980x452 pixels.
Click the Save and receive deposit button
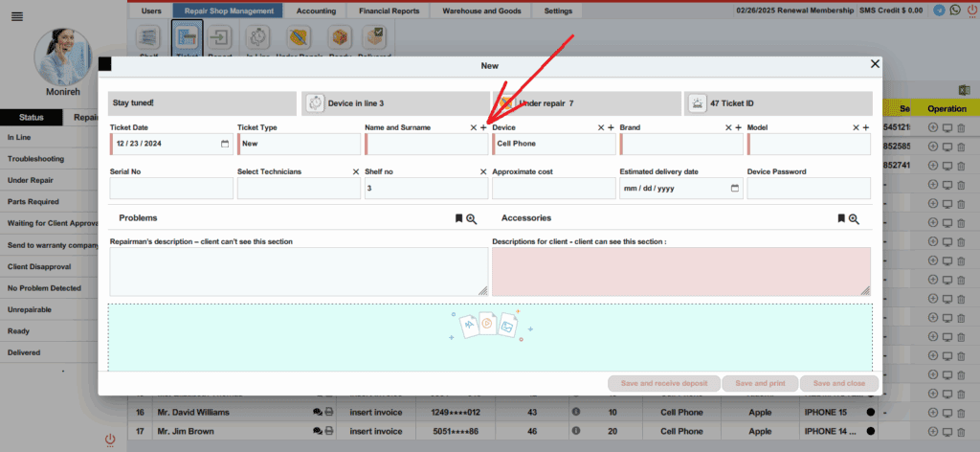663,383
